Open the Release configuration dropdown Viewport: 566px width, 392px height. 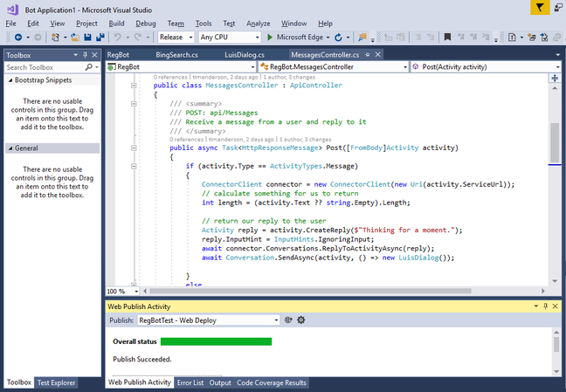176,38
